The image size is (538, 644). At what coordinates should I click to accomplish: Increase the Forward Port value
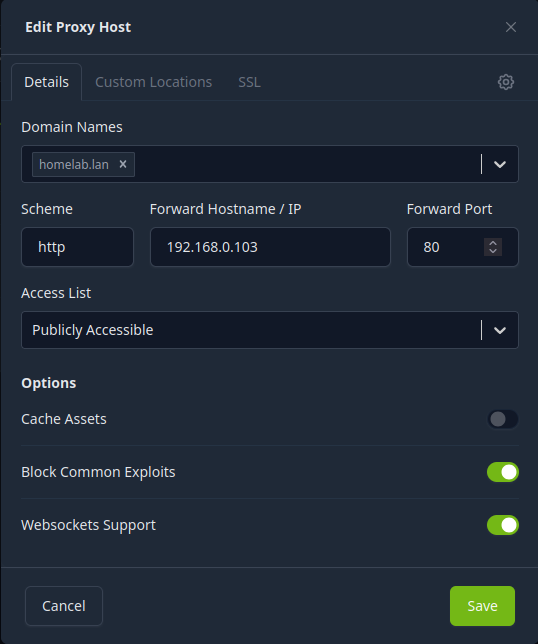493,242
